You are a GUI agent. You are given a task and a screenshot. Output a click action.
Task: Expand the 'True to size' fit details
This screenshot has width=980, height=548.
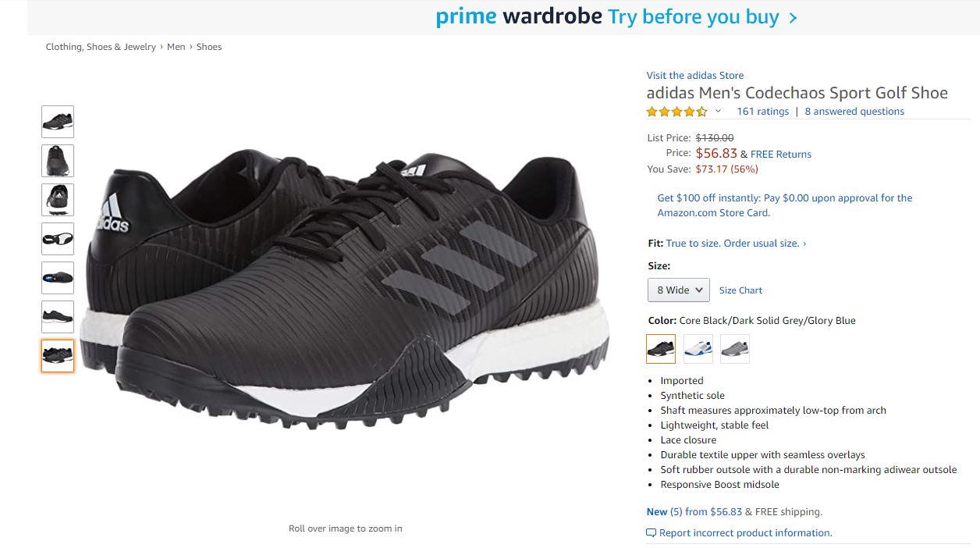pyautogui.click(x=736, y=244)
